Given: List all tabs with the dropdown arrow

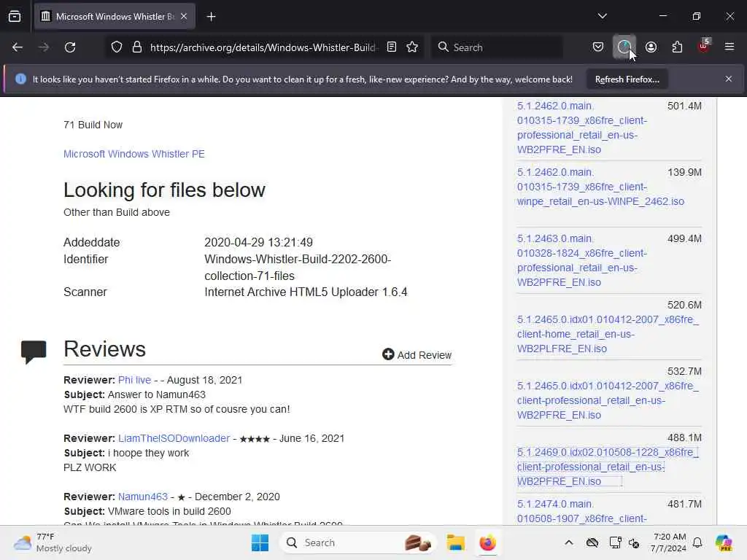Looking at the screenshot, I should [602, 17].
